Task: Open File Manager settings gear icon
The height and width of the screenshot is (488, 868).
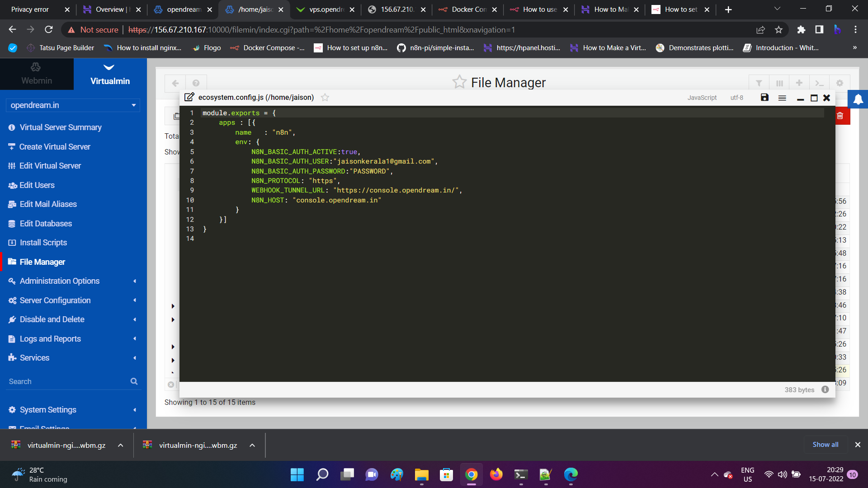Action: 840,83
